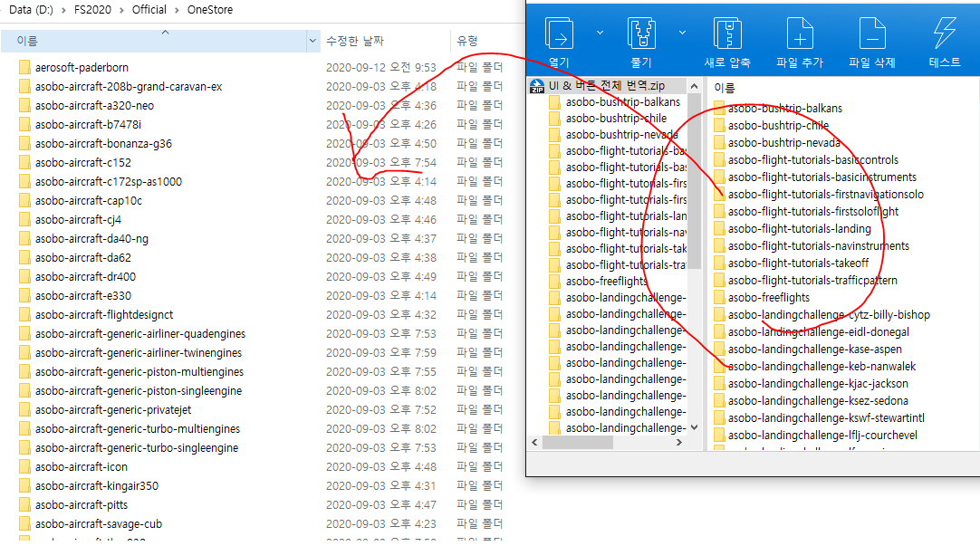Select asobo-flight-tutorials-takeoff folder icon in list
This screenshot has width=980, height=546.
click(719, 263)
